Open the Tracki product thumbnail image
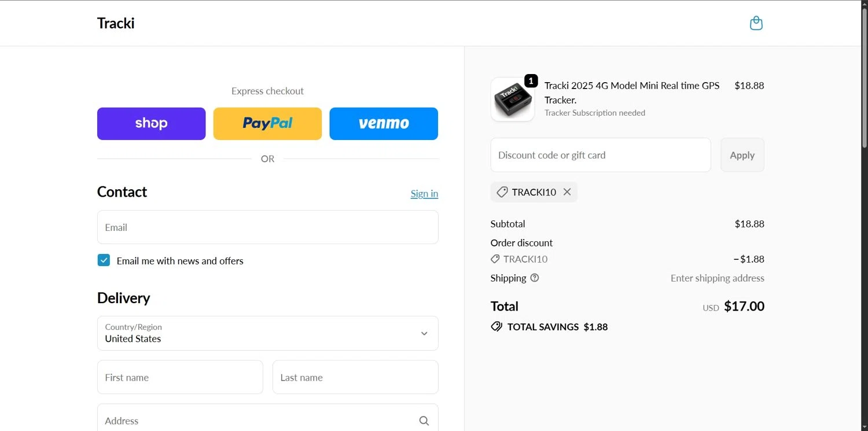868x431 pixels. click(x=512, y=100)
